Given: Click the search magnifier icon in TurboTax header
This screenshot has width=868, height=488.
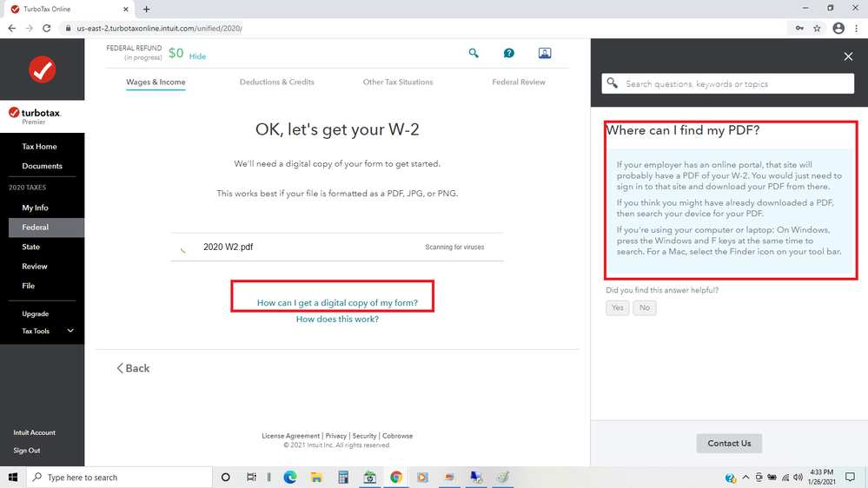Looking at the screenshot, I should click(474, 53).
